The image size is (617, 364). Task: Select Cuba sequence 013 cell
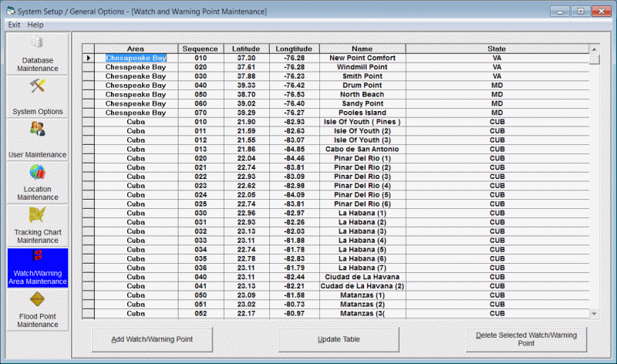[x=201, y=149]
